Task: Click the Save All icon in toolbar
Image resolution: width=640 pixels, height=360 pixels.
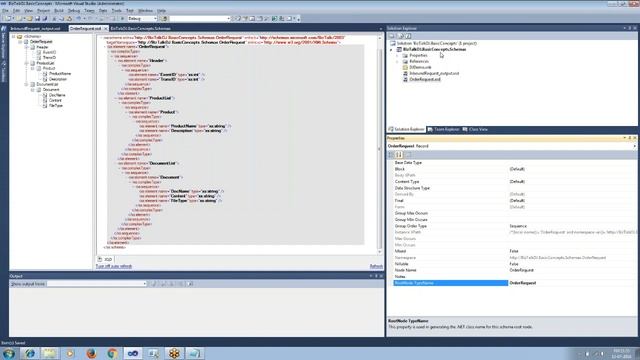Action: (x=44, y=18)
